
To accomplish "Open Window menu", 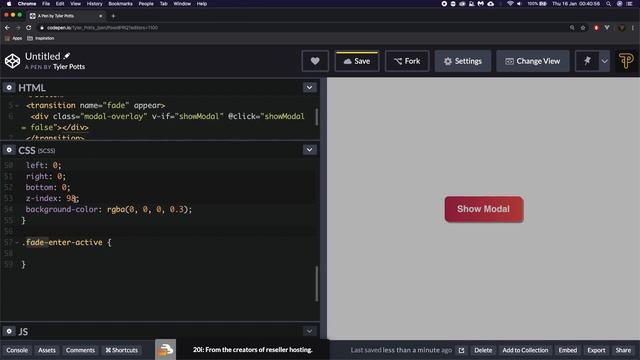I will pyautogui.click(x=182, y=4).
